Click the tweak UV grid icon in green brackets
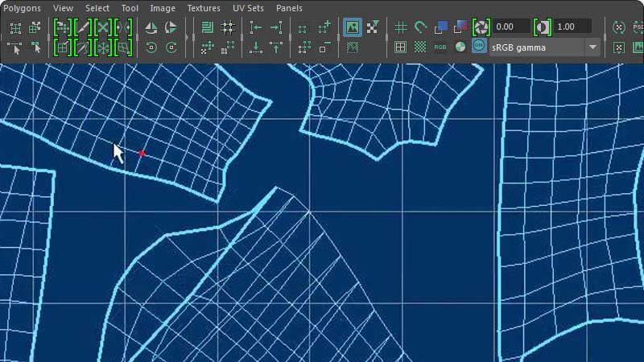This screenshot has height=362, width=644. 63,27
